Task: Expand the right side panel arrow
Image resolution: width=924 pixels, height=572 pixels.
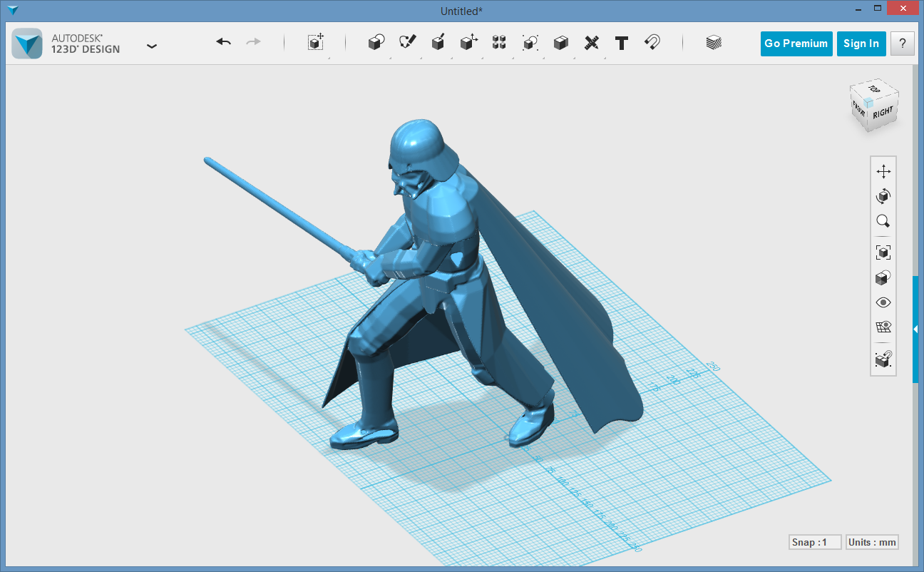Action: point(915,329)
